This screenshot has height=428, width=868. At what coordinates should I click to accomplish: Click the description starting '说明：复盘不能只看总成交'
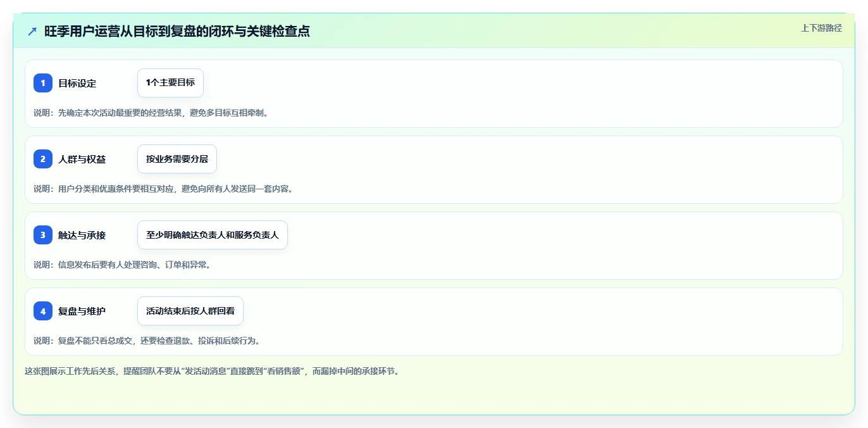pyautogui.click(x=147, y=341)
